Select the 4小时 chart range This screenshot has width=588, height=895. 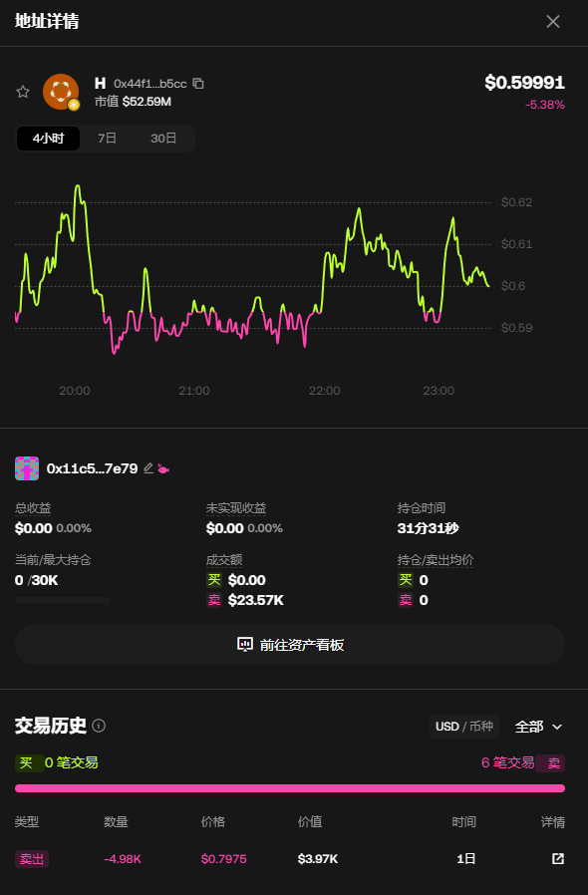49,139
